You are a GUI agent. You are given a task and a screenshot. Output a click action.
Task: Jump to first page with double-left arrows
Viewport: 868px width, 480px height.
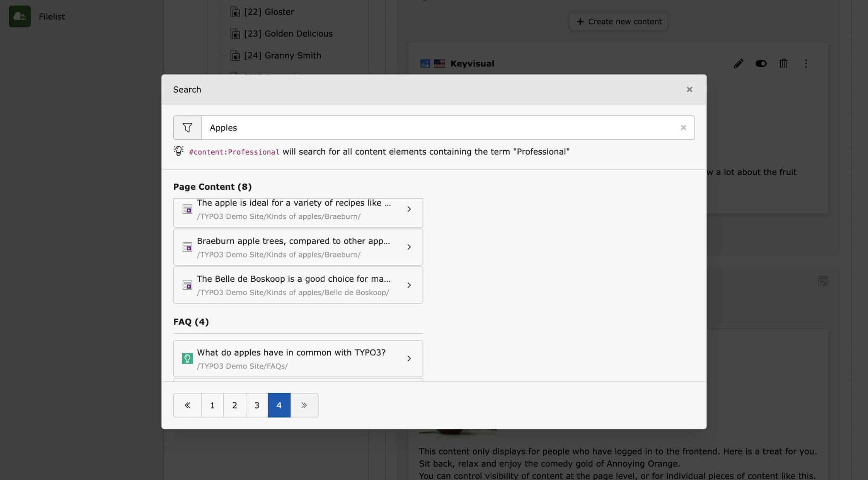pos(187,405)
